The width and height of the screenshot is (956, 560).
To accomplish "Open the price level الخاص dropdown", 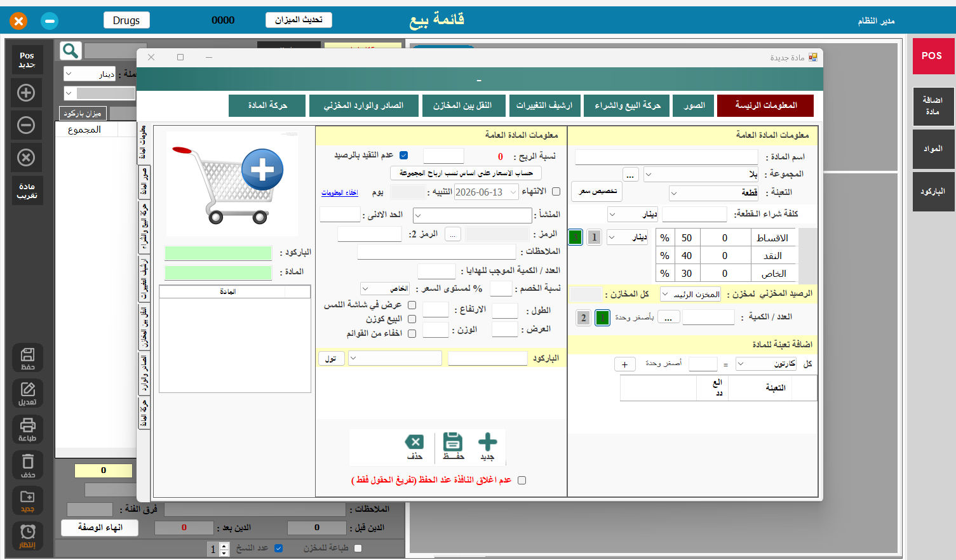I will tap(386, 289).
